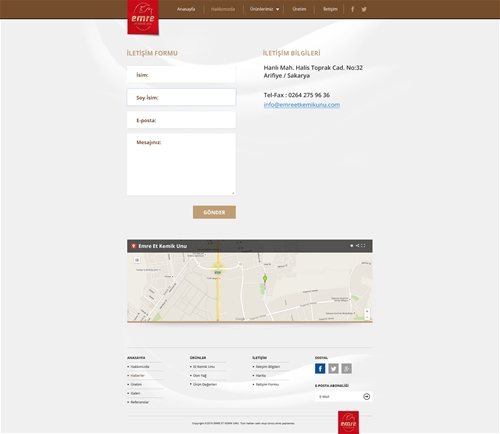Click the GÖNDER button
This screenshot has width=500, height=434.
(214, 212)
